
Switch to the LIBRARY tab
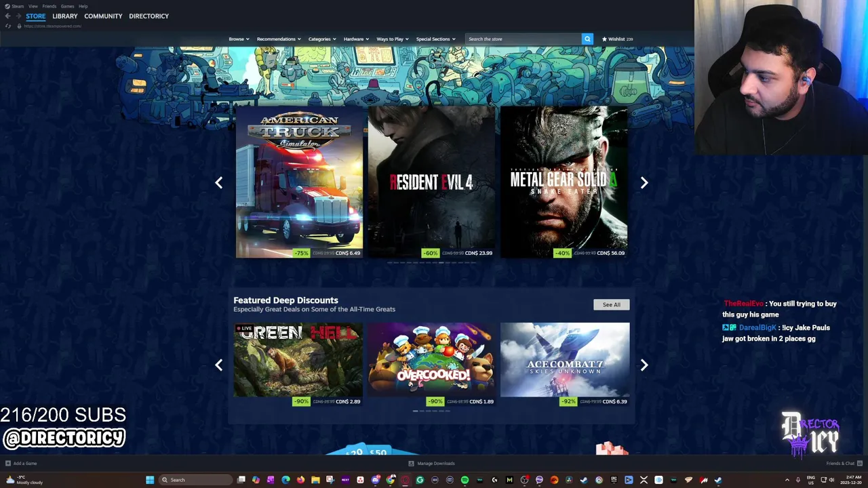(x=65, y=16)
